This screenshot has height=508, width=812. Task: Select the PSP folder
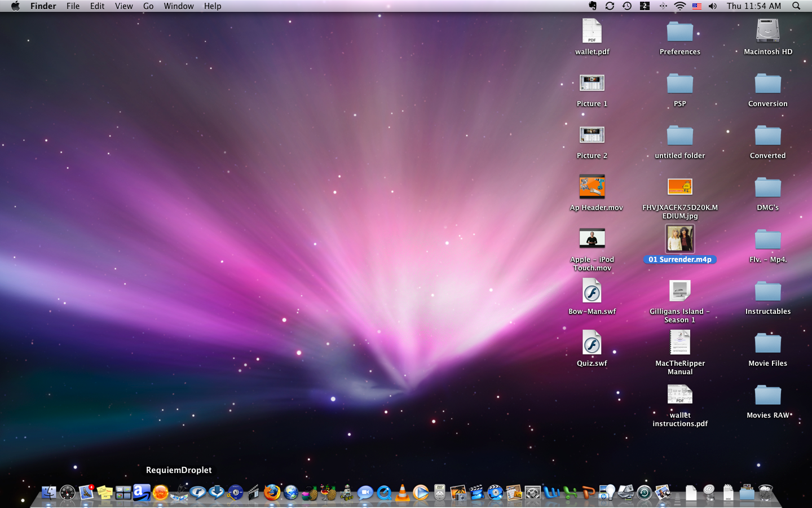pyautogui.click(x=680, y=84)
